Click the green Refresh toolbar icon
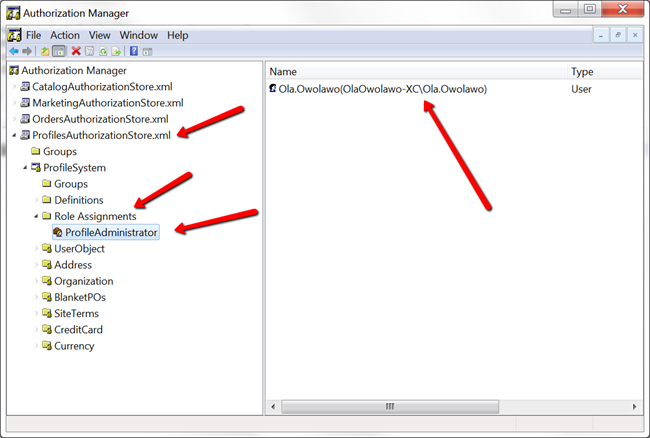Image resolution: width=650 pixels, height=438 pixels. pos(103,51)
